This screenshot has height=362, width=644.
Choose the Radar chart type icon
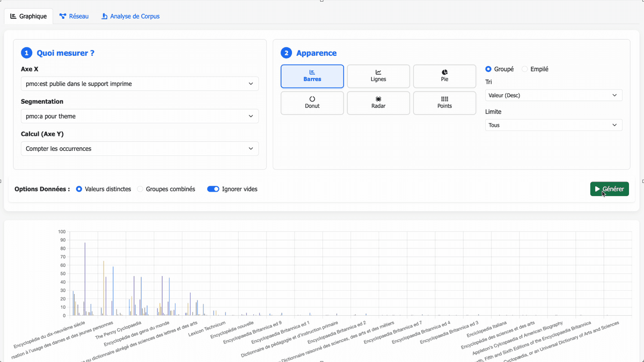point(378,99)
